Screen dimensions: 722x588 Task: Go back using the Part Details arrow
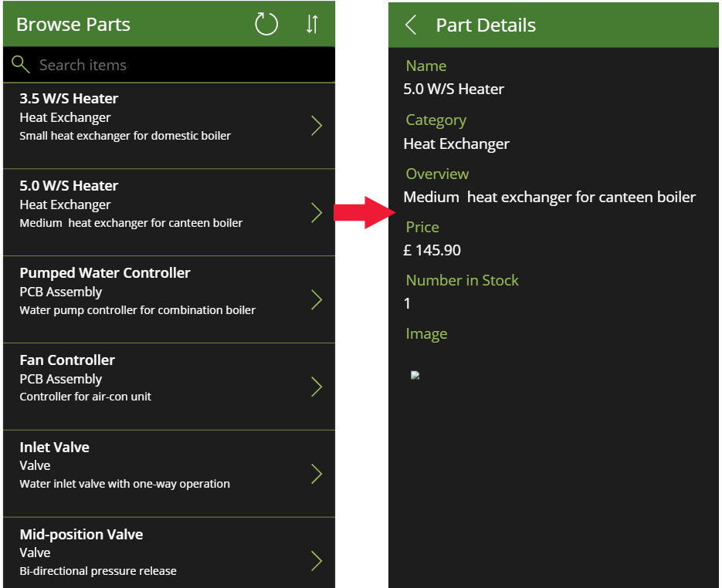click(x=411, y=25)
